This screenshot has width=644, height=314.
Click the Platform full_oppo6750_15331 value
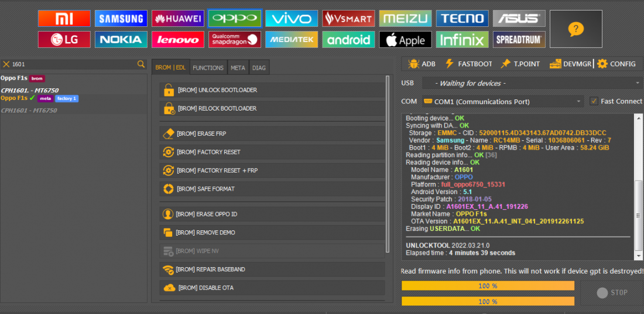pos(473,184)
